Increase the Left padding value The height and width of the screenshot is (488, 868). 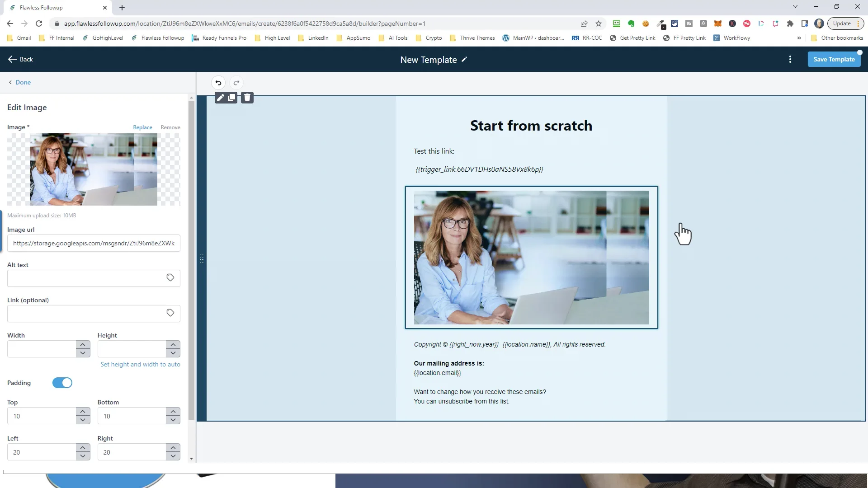[x=83, y=448]
